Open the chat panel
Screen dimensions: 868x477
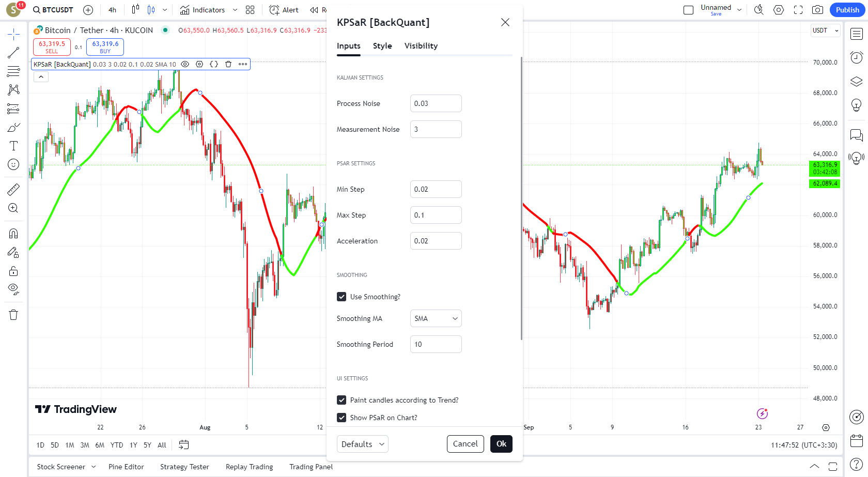coord(857,135)
